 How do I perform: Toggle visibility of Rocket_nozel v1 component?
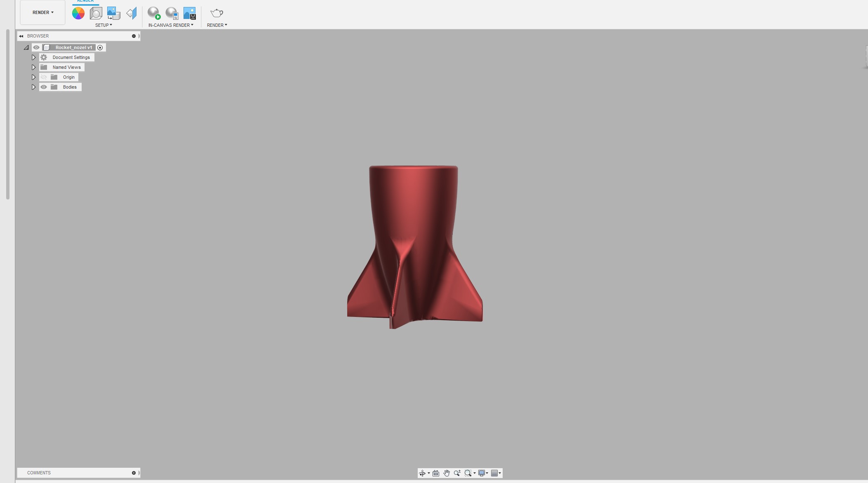(x=36, y=47)
